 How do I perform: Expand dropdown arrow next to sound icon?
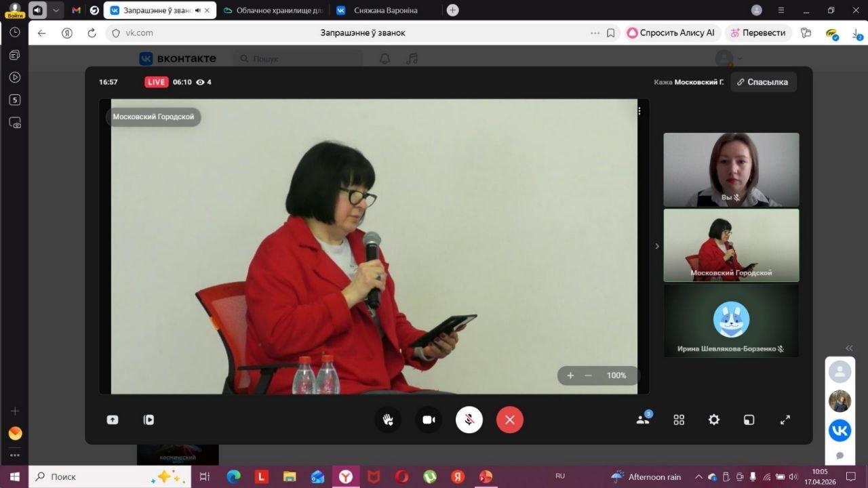click(56, 10)
